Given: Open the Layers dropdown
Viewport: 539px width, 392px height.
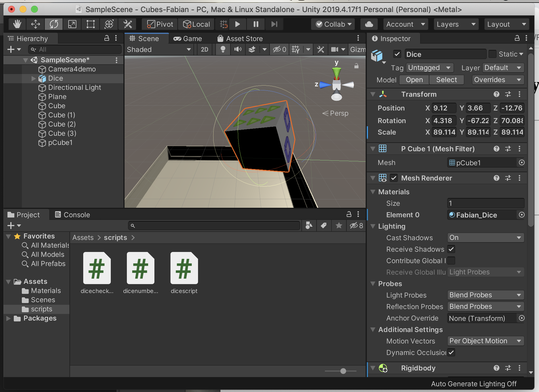Looking at the screenshot, I should coord(455,24).
